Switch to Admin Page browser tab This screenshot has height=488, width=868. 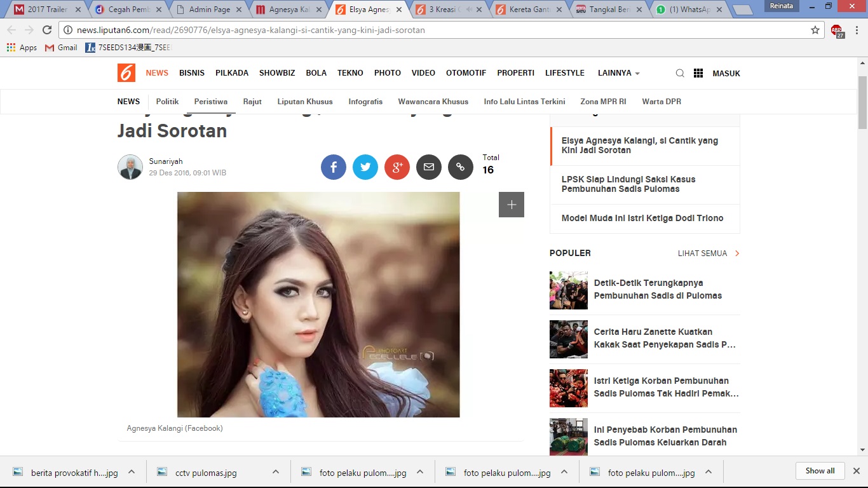(209, 10)
